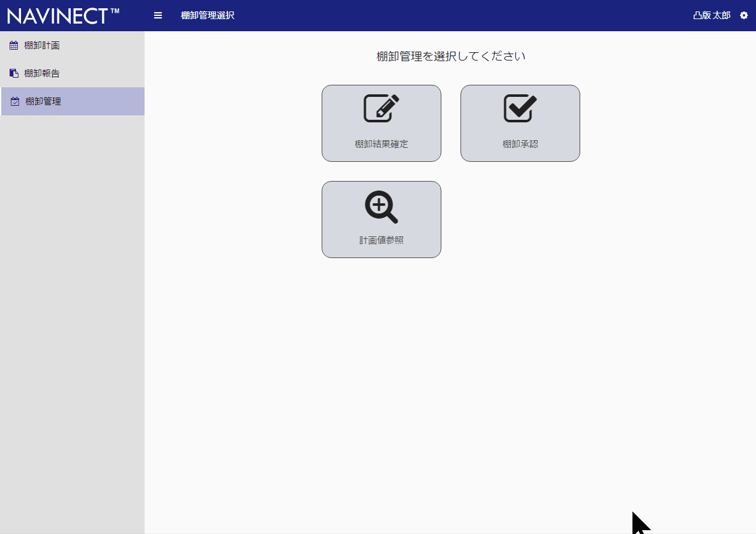The width and height of the screenshot is (756, 534).
Task: Click the calendar icon beside 棚卸計画
Action: [x=13, y=45]
